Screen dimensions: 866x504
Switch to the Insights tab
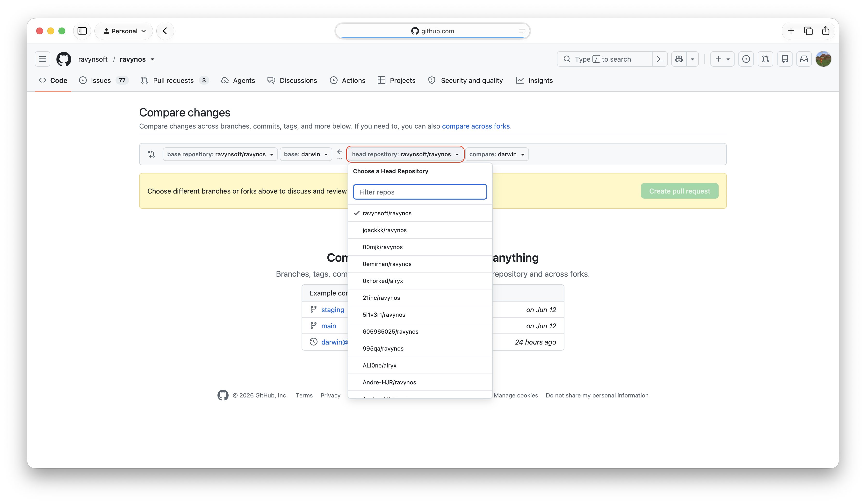click(x=534, y=80)
